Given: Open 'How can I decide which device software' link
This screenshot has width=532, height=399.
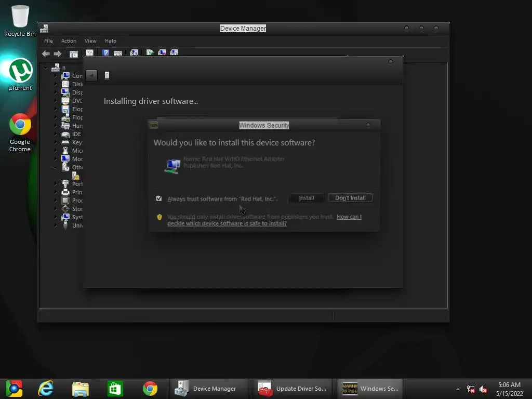Looking at the screenshot, I should (264, 220).
